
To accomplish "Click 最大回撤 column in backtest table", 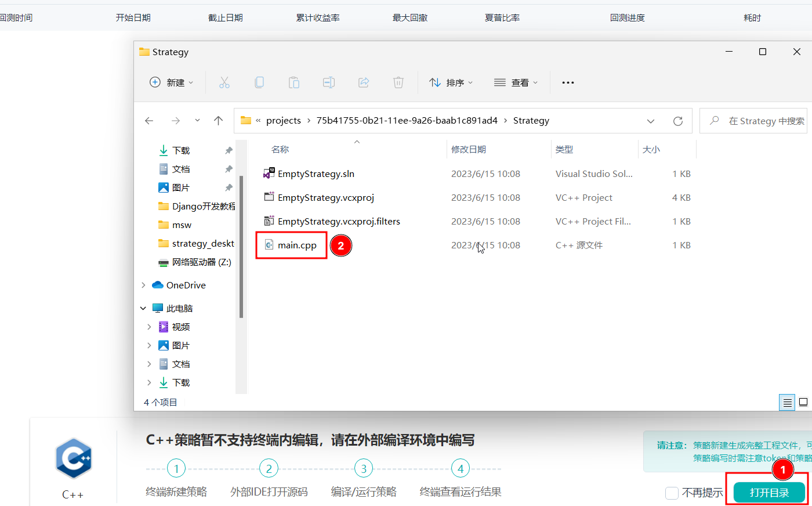I will point(410,18).
